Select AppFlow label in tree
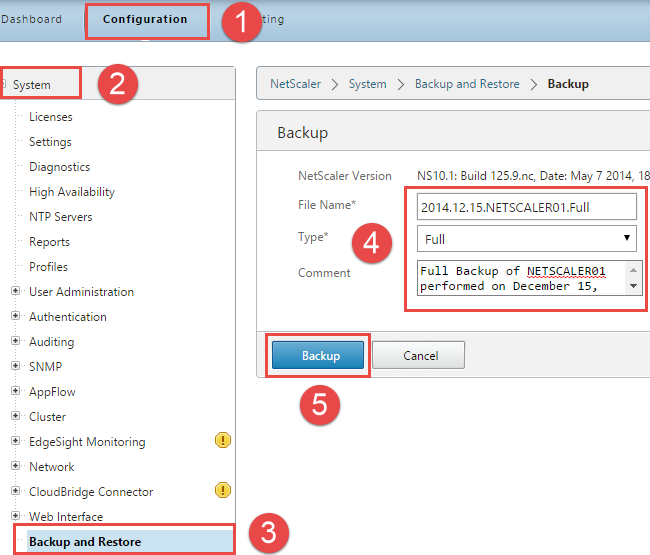Image resolution: width=650 pixels, height=555 pixels. 52,392
